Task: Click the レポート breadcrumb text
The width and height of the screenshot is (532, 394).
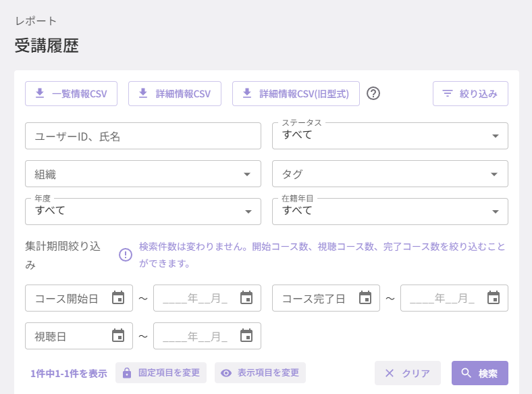Action: (x=36, y=21)
